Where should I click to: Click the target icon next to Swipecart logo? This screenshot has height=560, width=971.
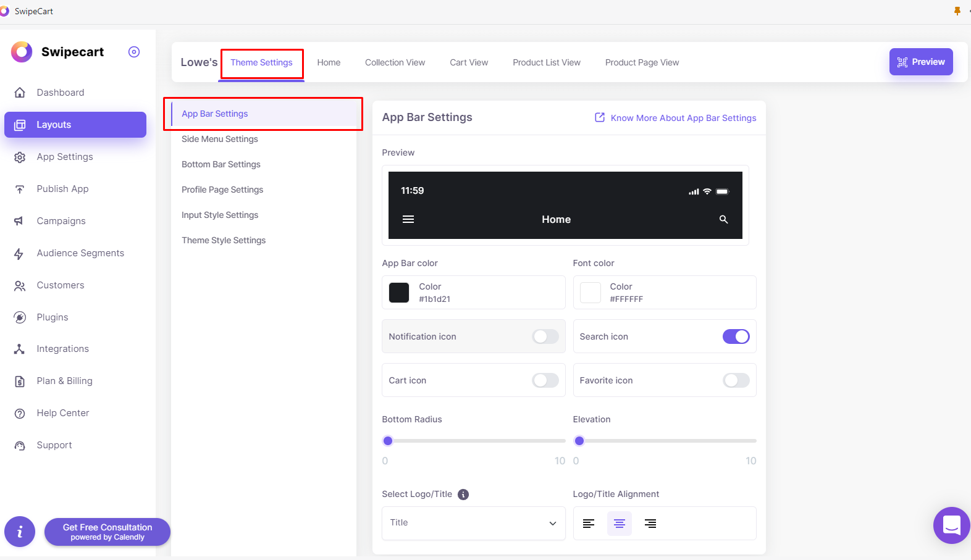[134, 52]
